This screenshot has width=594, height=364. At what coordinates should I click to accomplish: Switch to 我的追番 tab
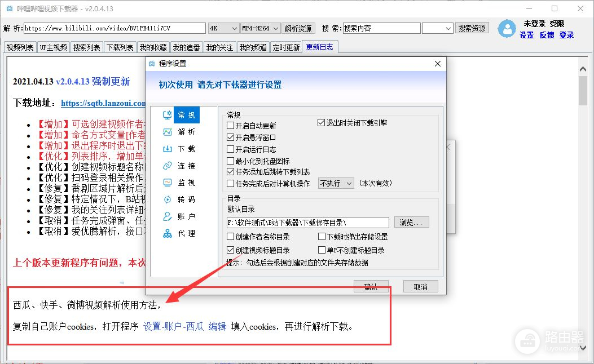click(x=186, y=47)
